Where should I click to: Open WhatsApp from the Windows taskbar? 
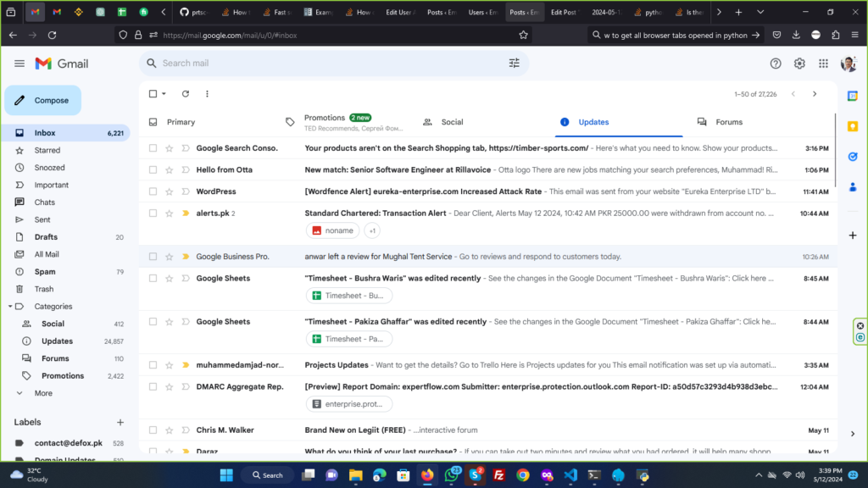point(452,475)
